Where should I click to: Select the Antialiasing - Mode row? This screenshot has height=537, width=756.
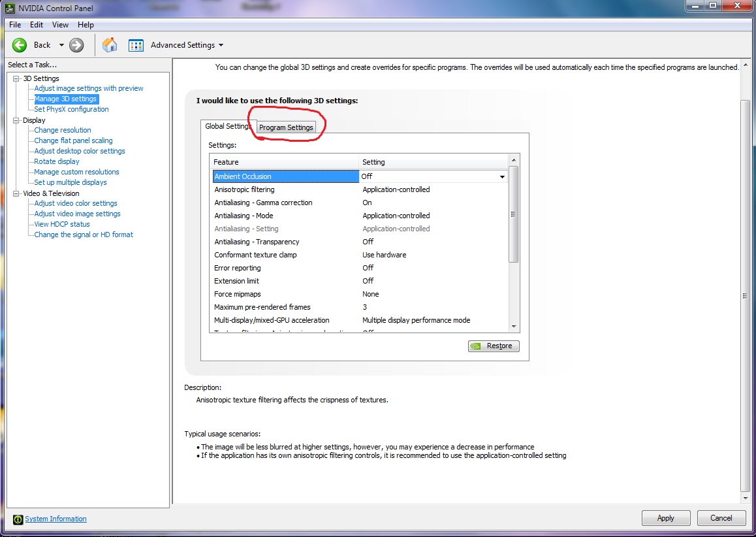tap(360, 216)
